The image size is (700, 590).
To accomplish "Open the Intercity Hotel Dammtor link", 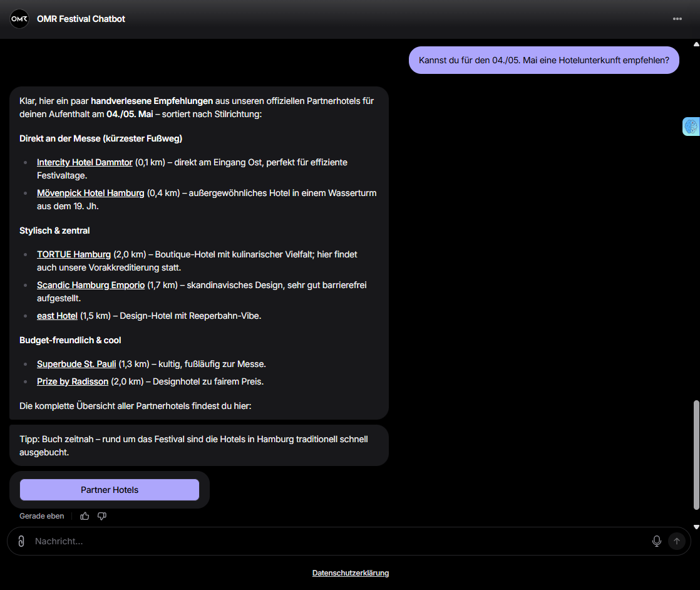I will tap(85, 163).
